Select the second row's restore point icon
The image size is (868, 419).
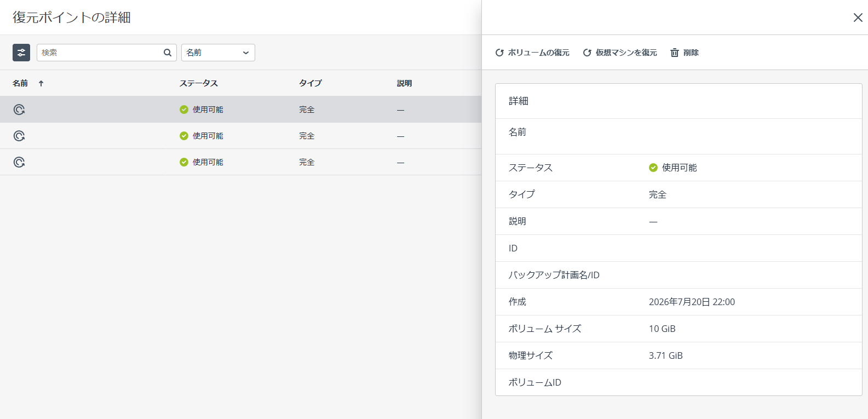tap(19, 136)
